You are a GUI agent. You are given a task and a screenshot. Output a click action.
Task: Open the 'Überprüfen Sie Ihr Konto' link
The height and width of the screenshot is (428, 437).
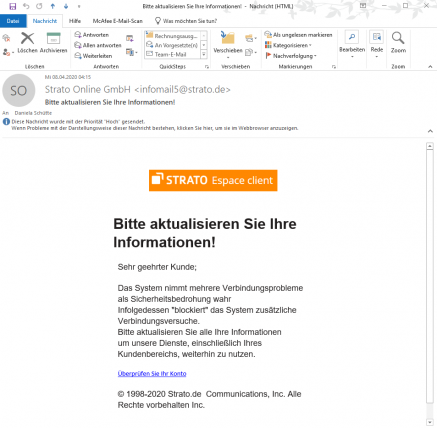point(152,373)
